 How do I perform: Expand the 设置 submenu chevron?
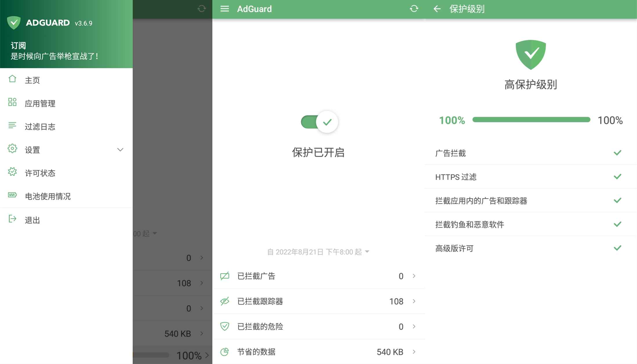[x=120, y=150]
